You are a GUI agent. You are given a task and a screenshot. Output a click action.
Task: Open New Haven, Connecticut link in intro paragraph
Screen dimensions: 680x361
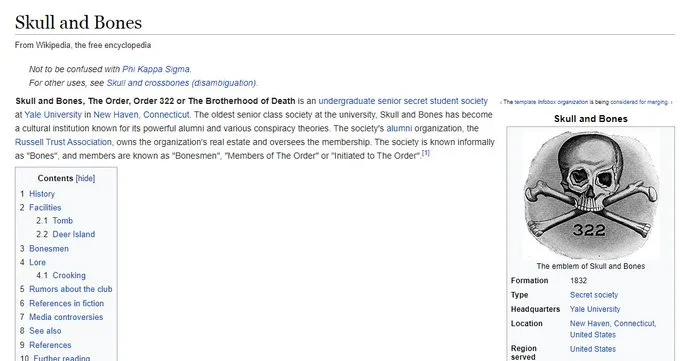141,115
